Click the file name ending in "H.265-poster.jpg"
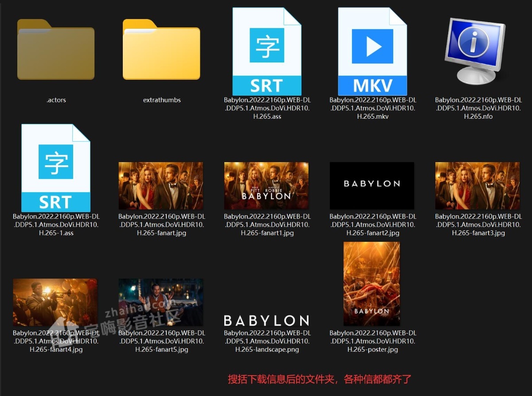Screen dimensions: 532x396 click(x=373, y=341)
